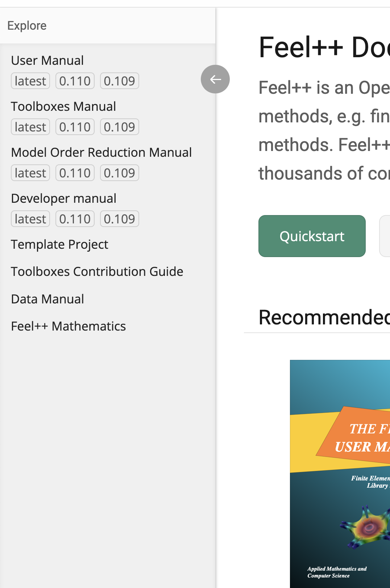Viewport: 390px width, 588px height.
Task: Open Model Order Reduction Manual
Action: pos(101,152)
